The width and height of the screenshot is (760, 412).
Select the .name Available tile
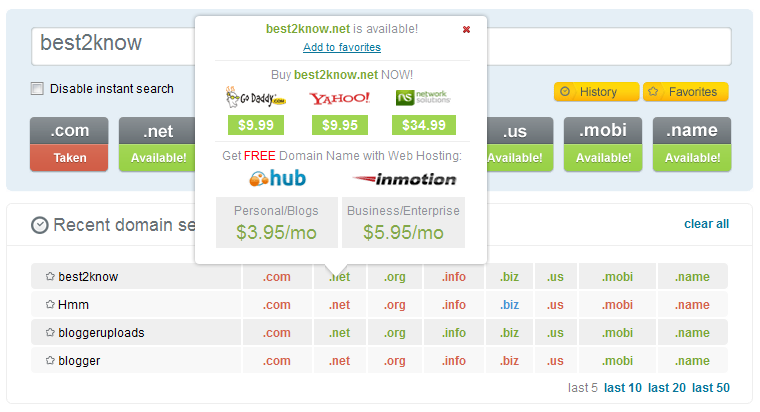coord(692,144)
